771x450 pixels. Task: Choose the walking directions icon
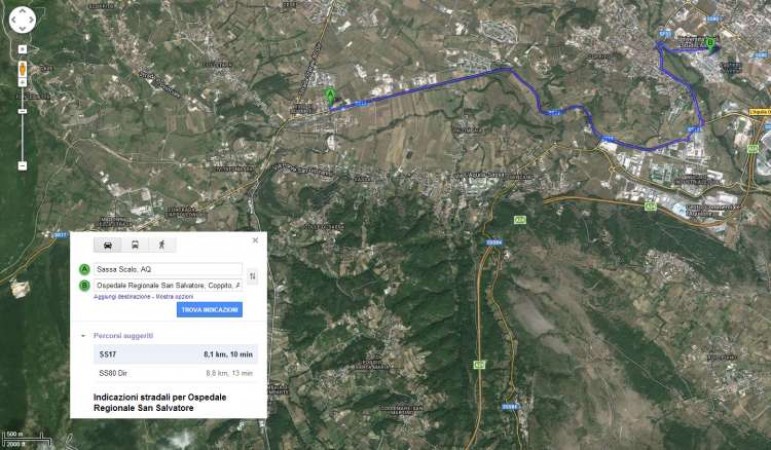162,244
